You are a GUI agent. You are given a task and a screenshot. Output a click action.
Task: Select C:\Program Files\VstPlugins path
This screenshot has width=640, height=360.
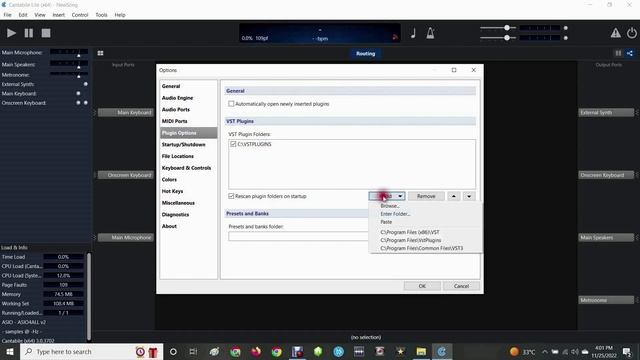pyautogui.click(x=411, y=240)
